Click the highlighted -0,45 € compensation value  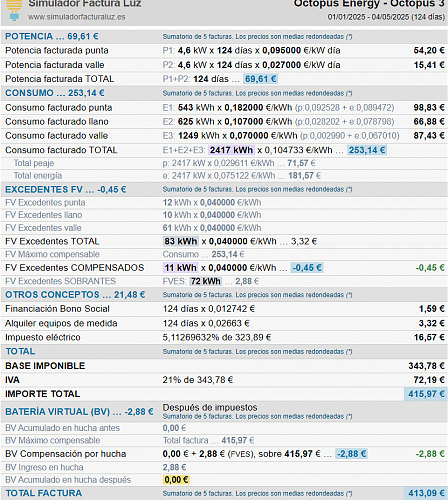pos(307,268)
